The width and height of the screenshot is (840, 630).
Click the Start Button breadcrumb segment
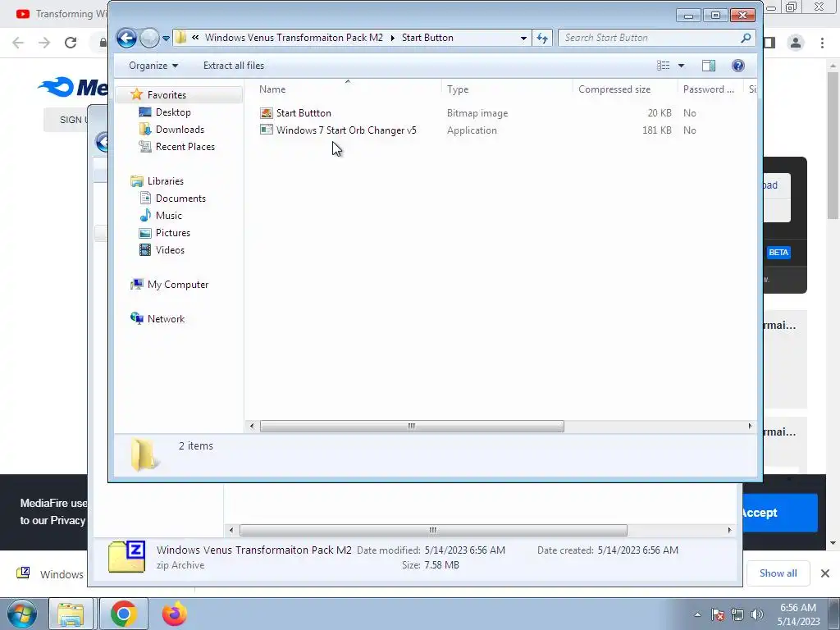[427, 38]
